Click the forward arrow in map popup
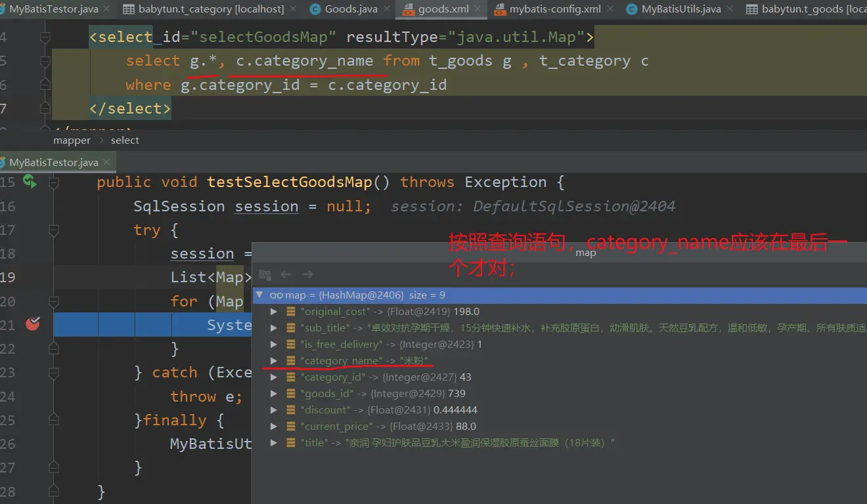 (x=307, y=274)
